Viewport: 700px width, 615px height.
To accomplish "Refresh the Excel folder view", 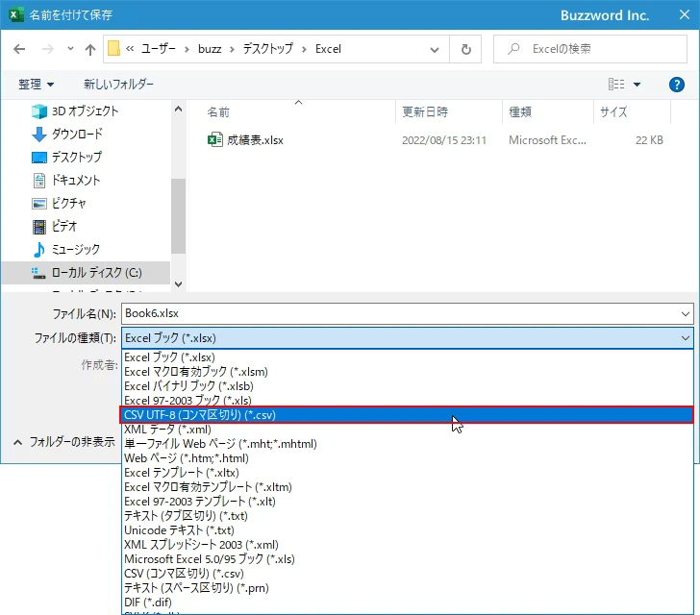I will click(465, 49).
